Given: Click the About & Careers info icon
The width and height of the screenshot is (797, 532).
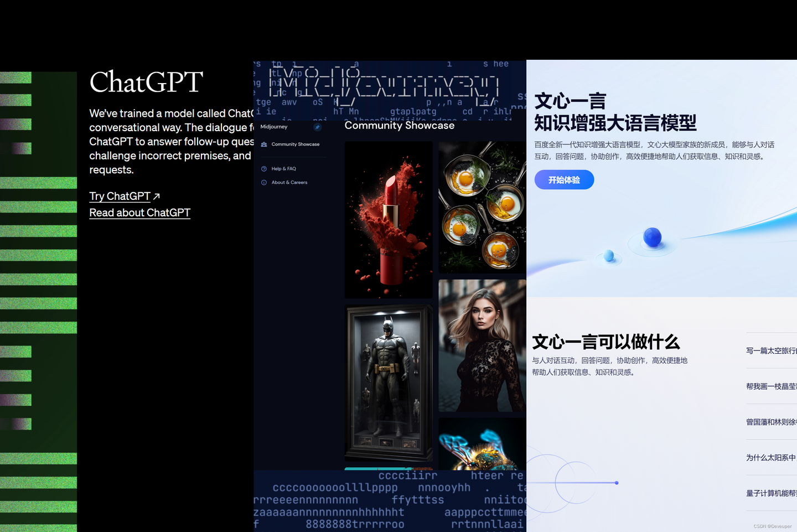Looking at the screenshot, I should tap(264, 183).
